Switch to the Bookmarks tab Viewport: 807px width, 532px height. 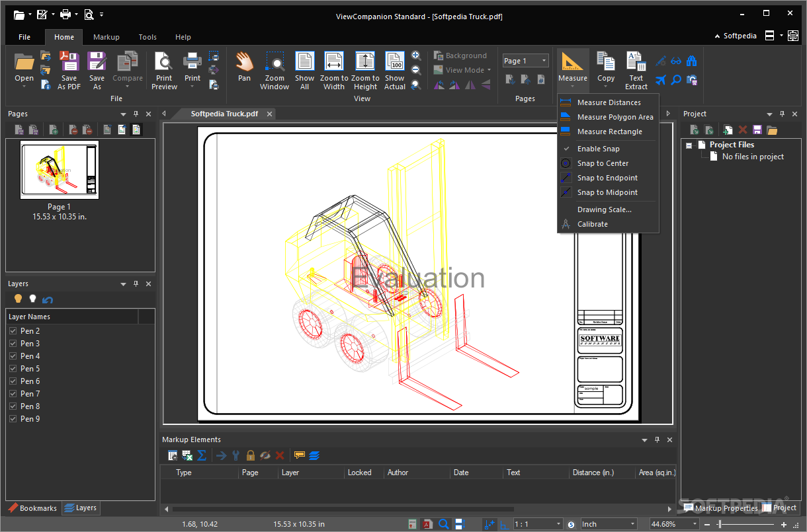click(32, 508)
